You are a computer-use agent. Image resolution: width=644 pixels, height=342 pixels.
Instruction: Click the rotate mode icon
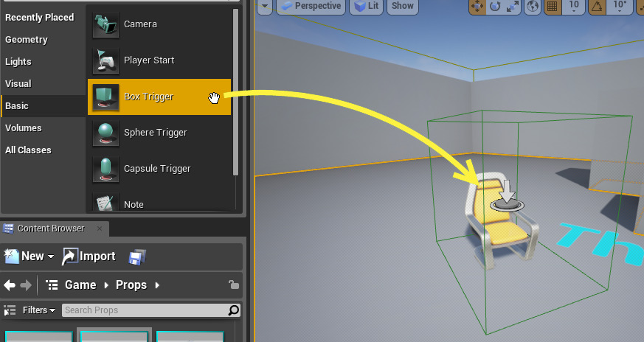coord(495,6)
